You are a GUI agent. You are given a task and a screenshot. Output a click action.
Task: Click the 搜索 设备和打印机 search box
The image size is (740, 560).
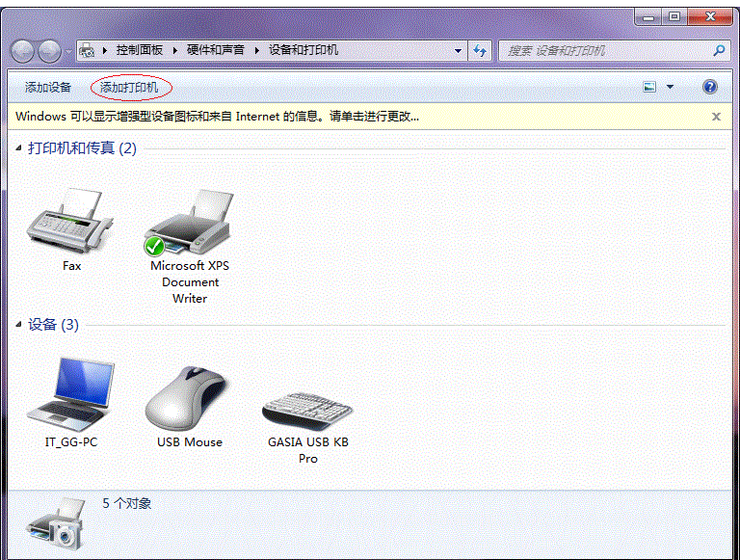[605, 50]
